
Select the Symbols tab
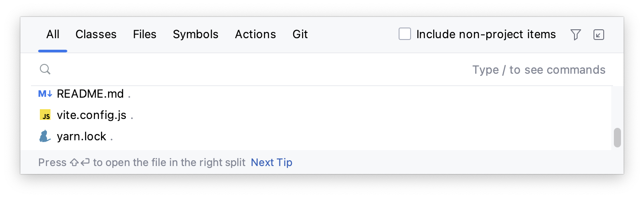point(196,35)
